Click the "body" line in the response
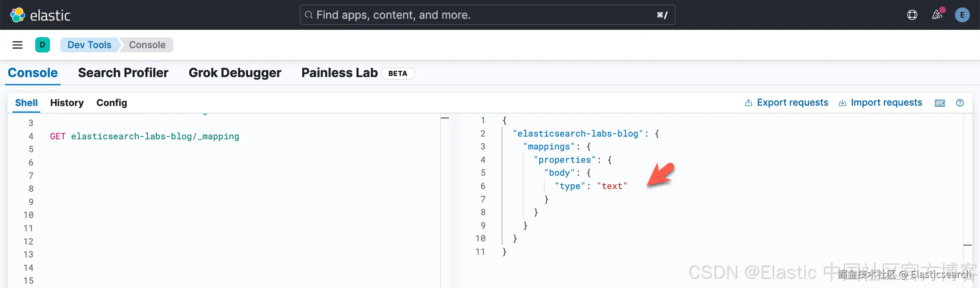Image resolution: width=980 pixels, height=288 pixels. (559, 173)
